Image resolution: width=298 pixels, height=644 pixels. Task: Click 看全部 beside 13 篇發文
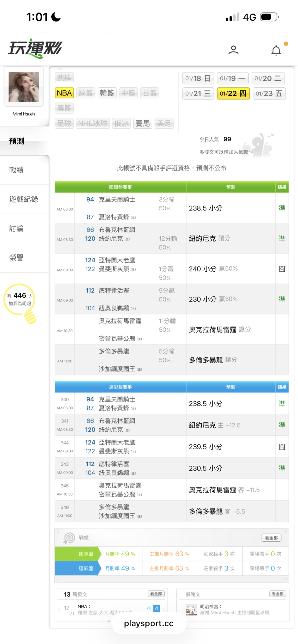pos(156,594)
